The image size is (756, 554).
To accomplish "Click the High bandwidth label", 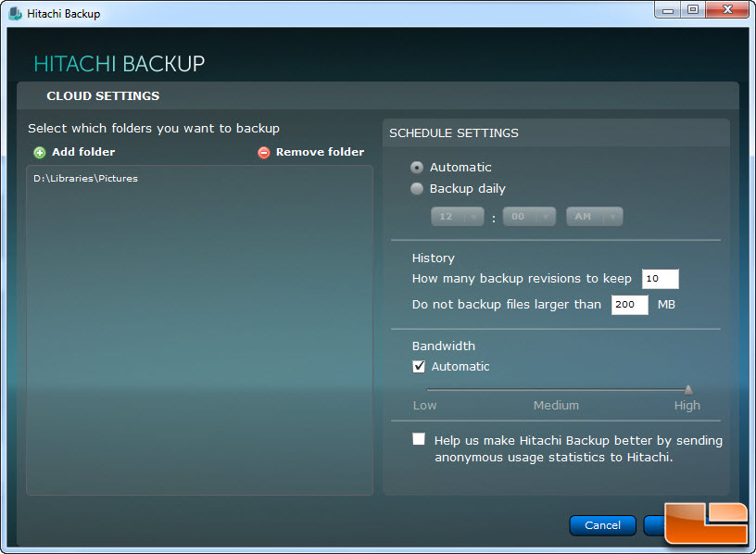I will pyautogui.click(x=687, y=406).
